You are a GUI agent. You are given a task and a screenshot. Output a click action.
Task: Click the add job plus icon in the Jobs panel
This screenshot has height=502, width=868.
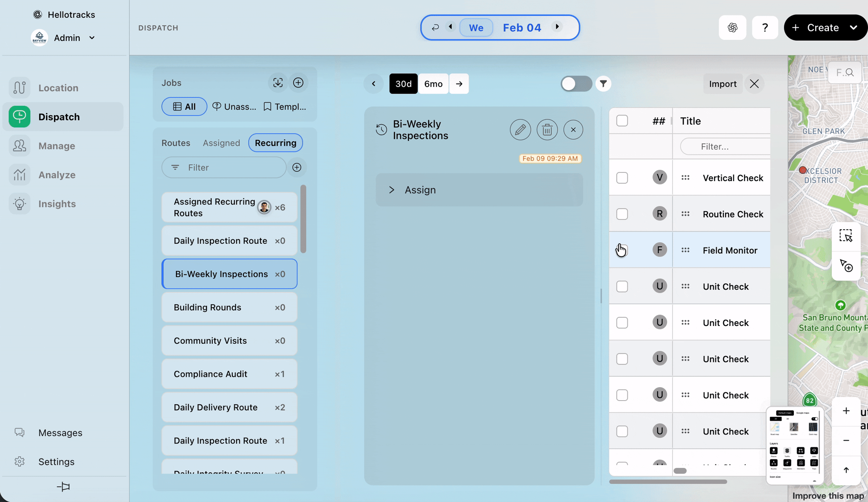(298, 82)
